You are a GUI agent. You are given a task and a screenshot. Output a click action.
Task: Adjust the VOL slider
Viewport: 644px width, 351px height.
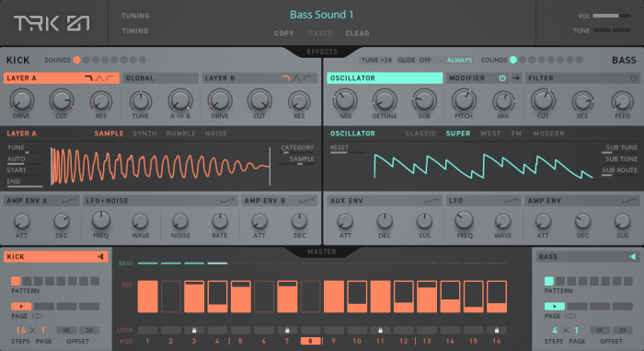[612, 16]
